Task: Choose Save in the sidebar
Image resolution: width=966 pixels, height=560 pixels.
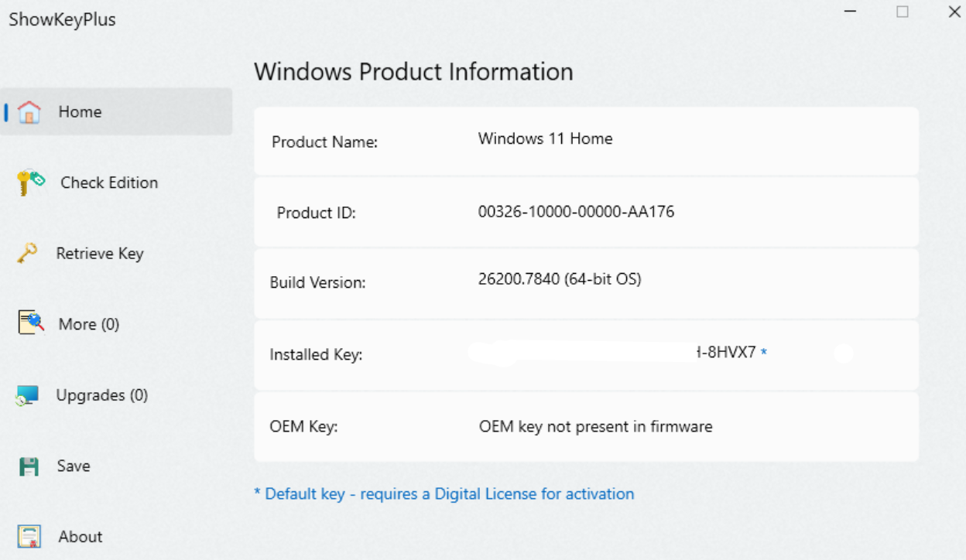Action: [74, 466]
